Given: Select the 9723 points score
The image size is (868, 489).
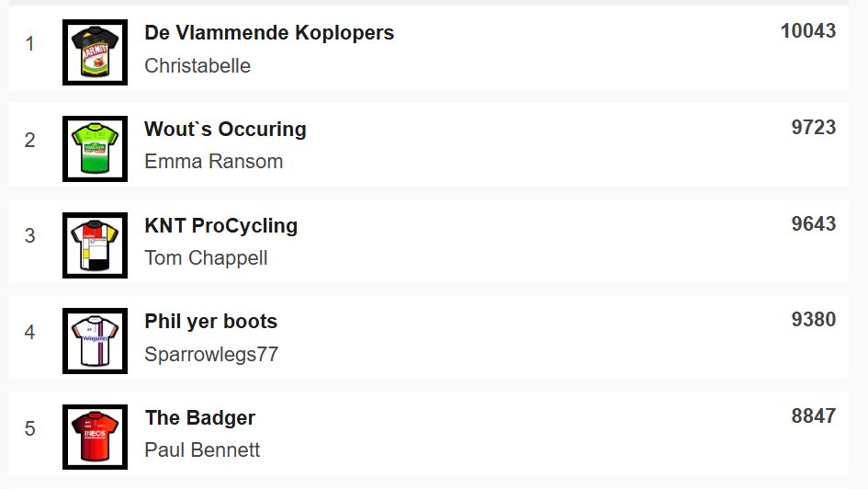Looking at the screenshot, I should tap(813, 128).
